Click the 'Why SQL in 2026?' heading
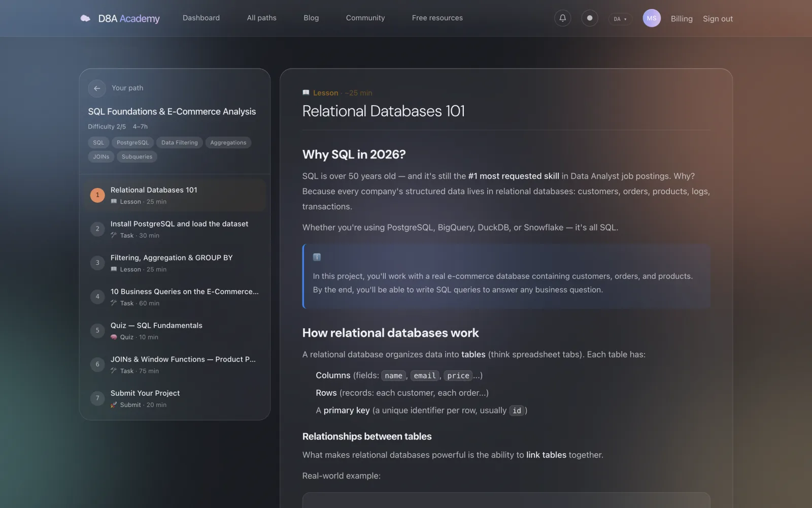 point(354,154)
